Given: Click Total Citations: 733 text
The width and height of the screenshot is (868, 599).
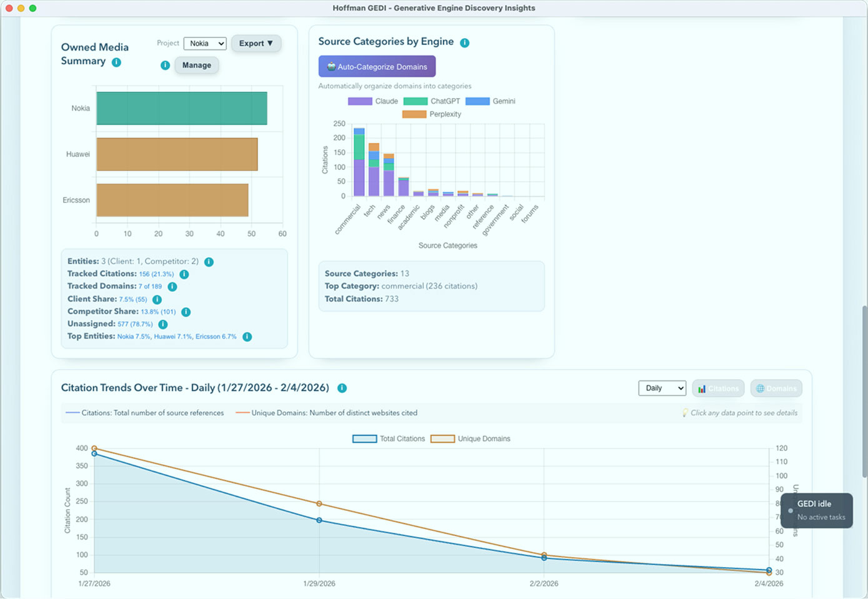Looking at the screenshot, I should pyautogui.click(x=361, y=299).
